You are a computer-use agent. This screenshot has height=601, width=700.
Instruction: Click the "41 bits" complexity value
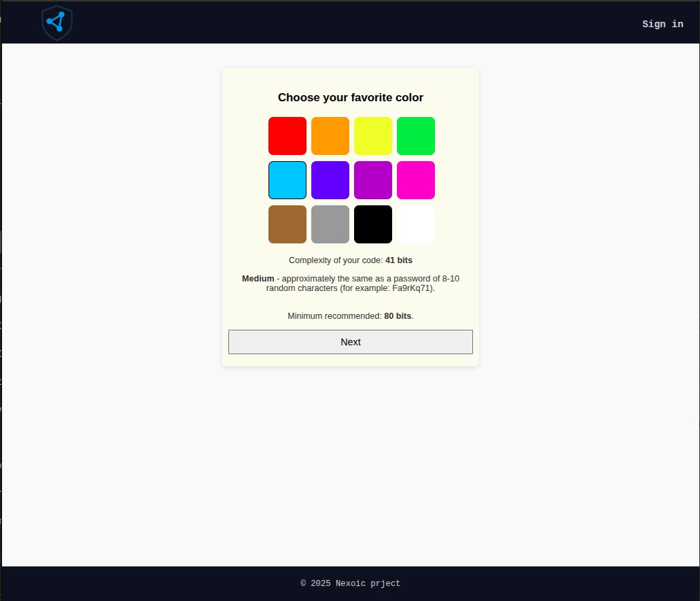[x=399, y=260]
